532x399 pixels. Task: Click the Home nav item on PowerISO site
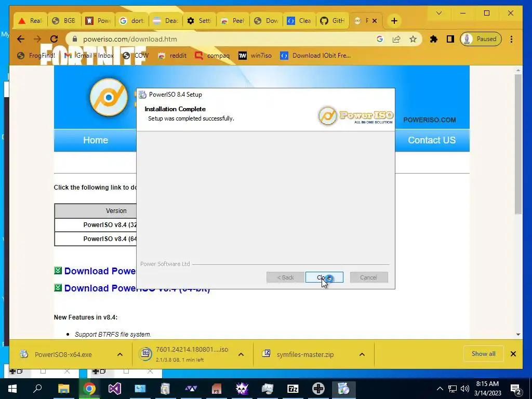point(96,140)
